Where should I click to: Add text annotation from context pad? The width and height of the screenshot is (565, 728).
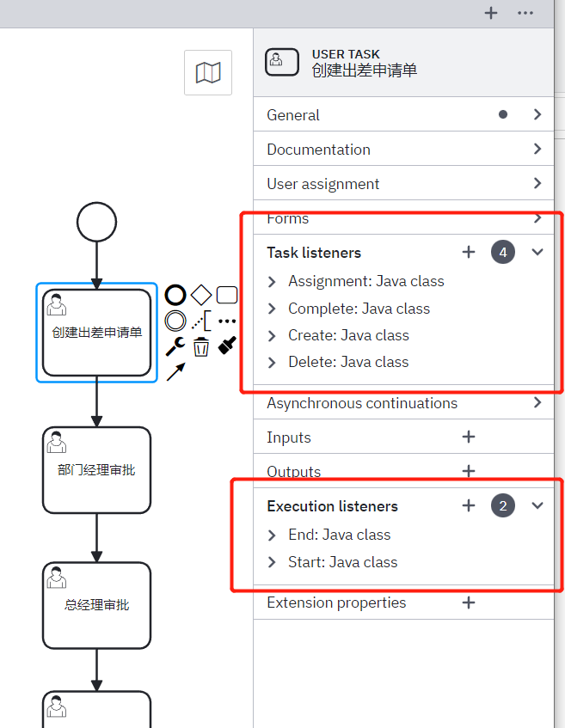pos(201,321)
